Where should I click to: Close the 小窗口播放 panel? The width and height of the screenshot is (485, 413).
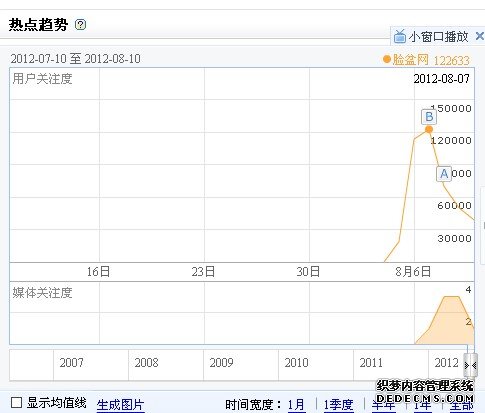[x=480, y=36]
